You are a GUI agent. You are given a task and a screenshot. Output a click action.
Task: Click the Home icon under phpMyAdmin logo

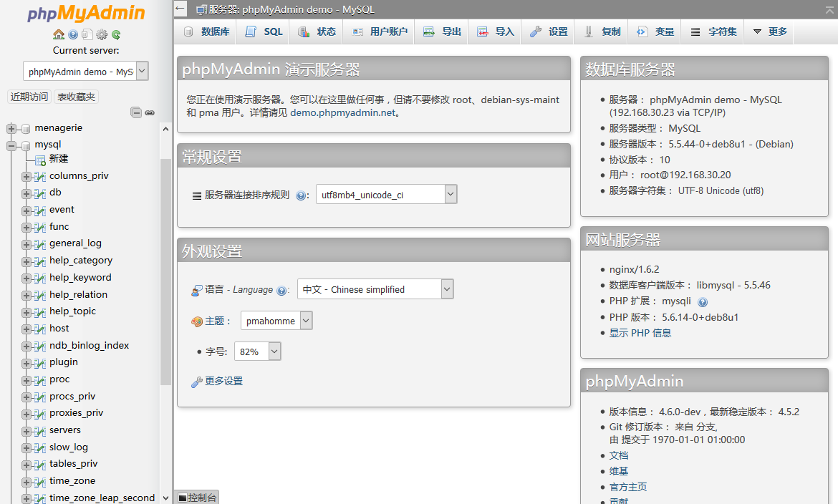coord(59,34)
